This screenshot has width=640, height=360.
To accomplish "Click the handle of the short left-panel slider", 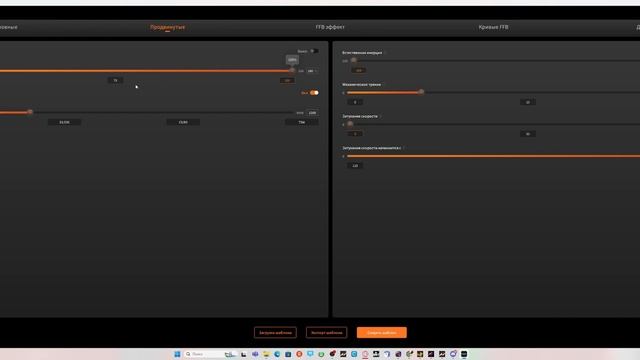I will pos(30,112).
